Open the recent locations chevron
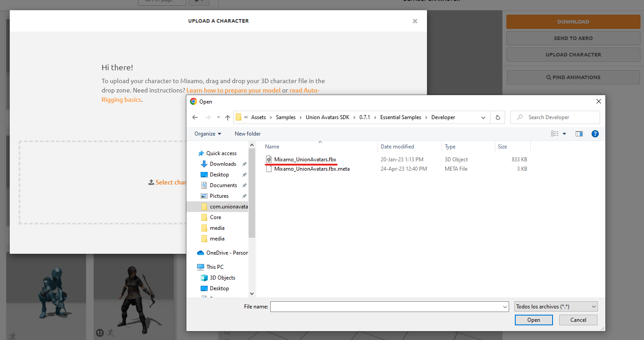Image resolution: width=644 pixels, height=340 pixels. [x=218, y=117]
